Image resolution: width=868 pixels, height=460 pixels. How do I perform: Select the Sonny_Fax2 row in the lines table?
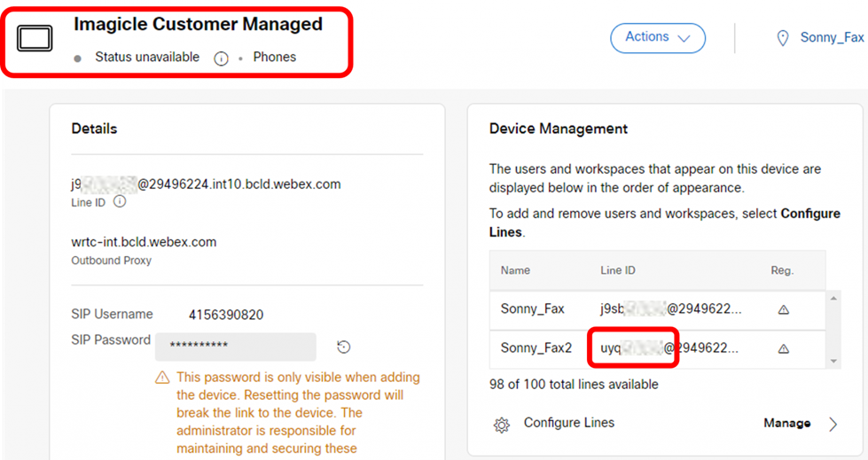tap(536, 348)
